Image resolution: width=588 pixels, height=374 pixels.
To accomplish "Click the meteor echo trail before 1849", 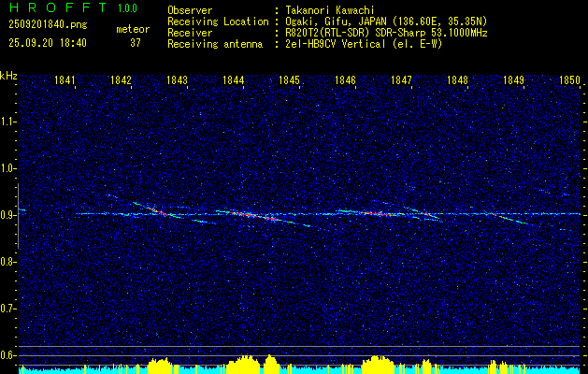I will coord(509,218).
